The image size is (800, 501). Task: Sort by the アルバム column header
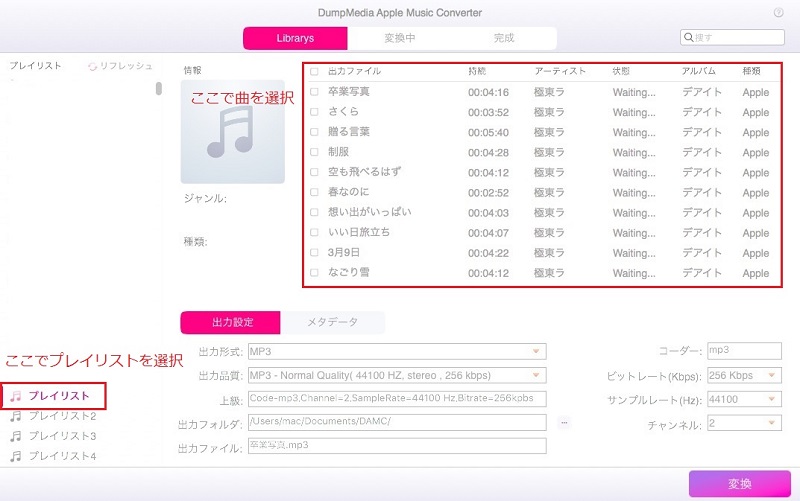click(x=698, y=71)
